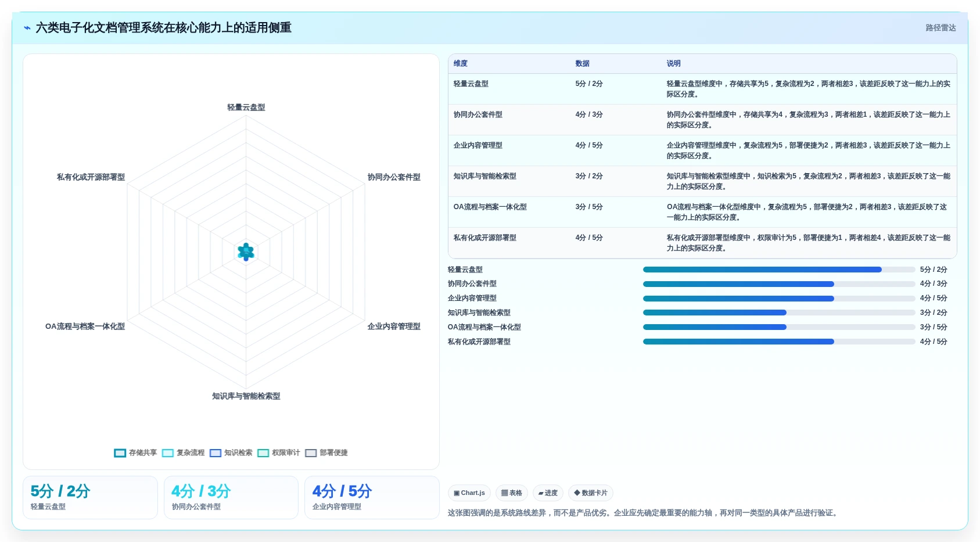Click the 企业内容管理型 radar axis label
The width and height of the screenshot is (980, 542).
pyautogui.click(x=394, y=326)
